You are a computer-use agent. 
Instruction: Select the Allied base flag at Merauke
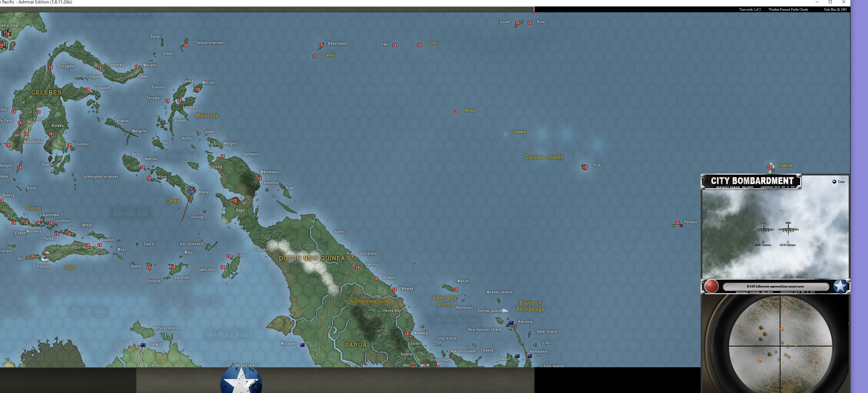302,345
